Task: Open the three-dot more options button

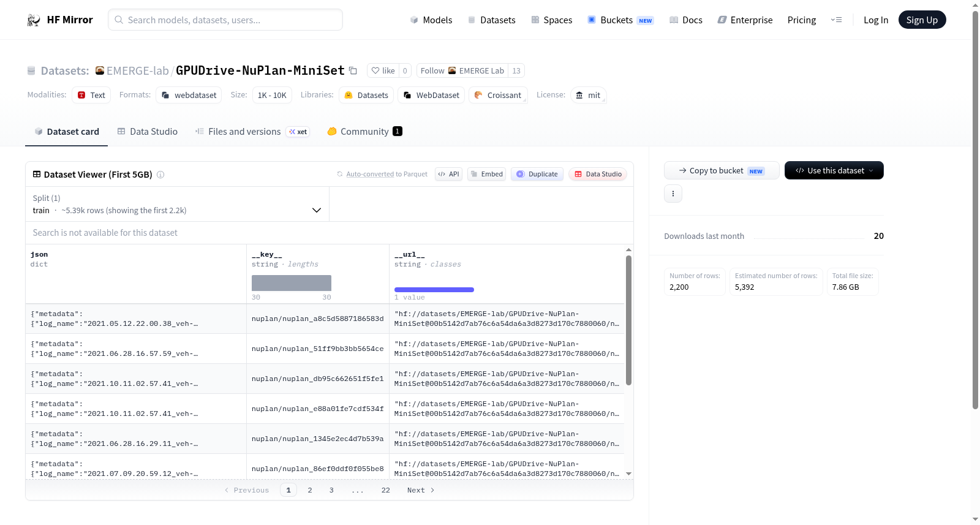Action: 673,194
